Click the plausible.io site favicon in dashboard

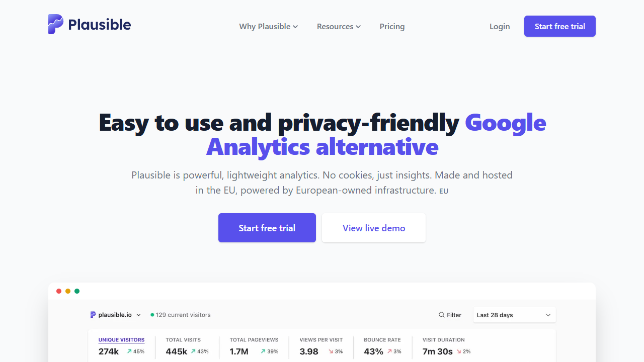[93, 315]
